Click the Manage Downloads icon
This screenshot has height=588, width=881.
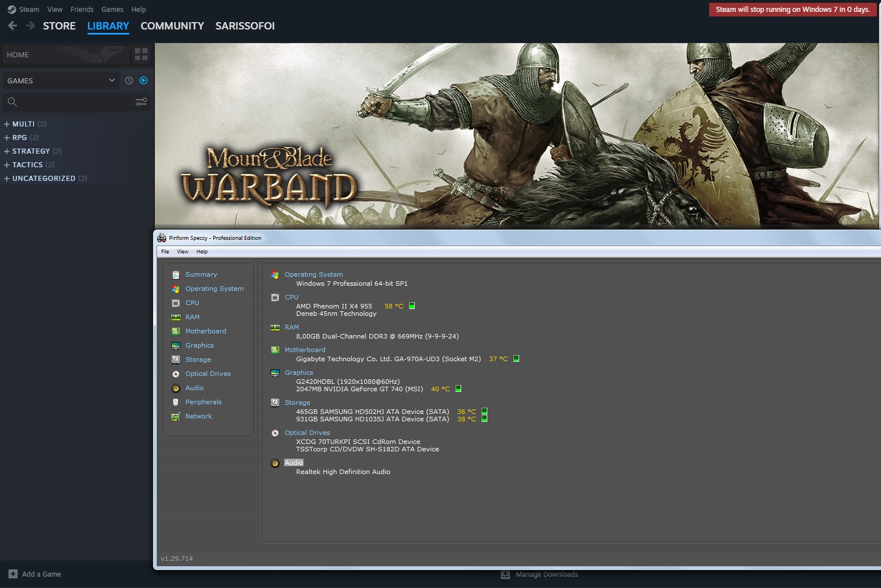[505, 574]
